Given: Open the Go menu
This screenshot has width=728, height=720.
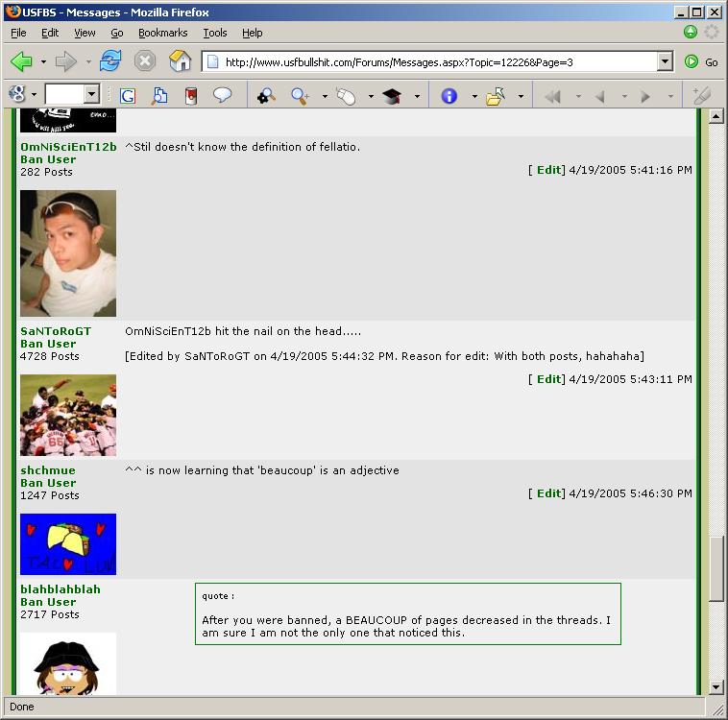Looking at the screenshot, I should pyautogui.click(x=116, y=33).
